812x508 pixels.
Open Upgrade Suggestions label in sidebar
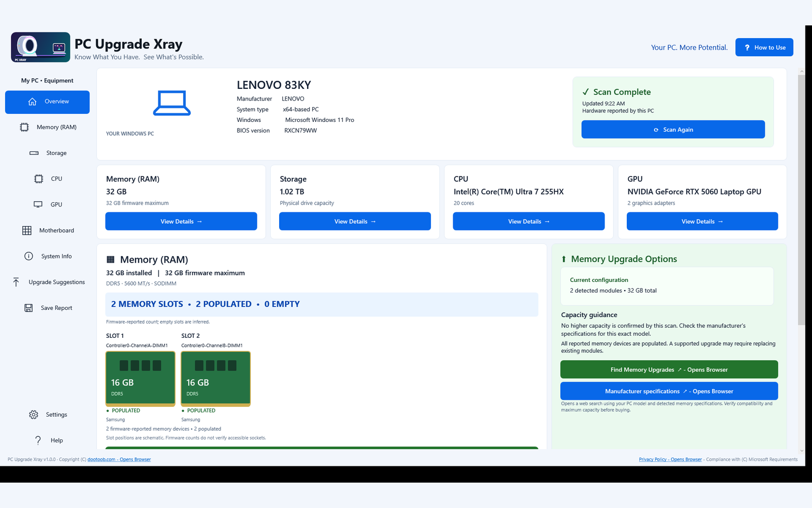pyautogui.click(x=57, y=282)
